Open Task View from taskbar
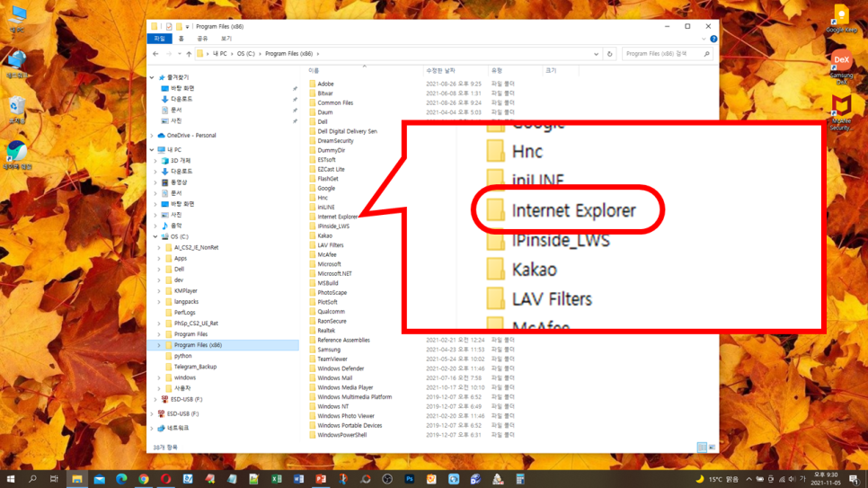The height and width of the screenshot is (488, 868). pos(54,479)
